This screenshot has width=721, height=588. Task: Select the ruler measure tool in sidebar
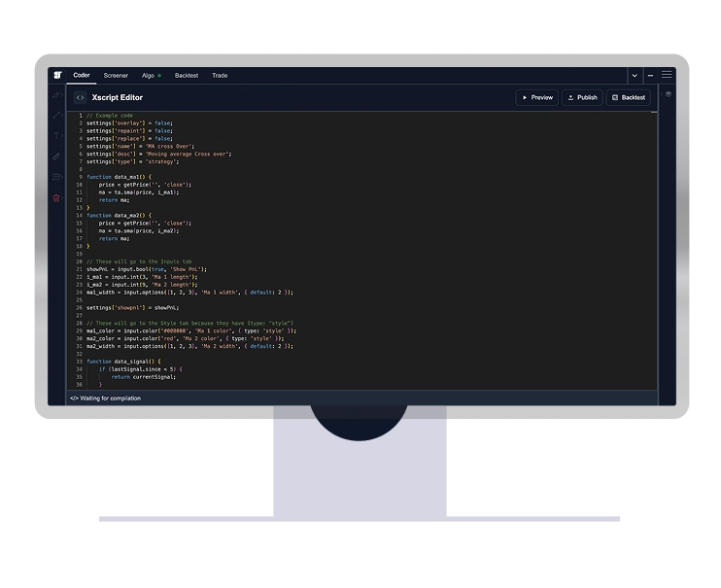(56, 156)
